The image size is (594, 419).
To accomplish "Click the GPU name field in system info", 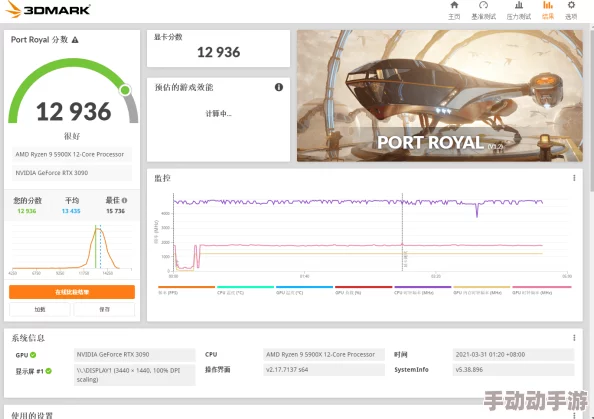I will coord(134,355).
